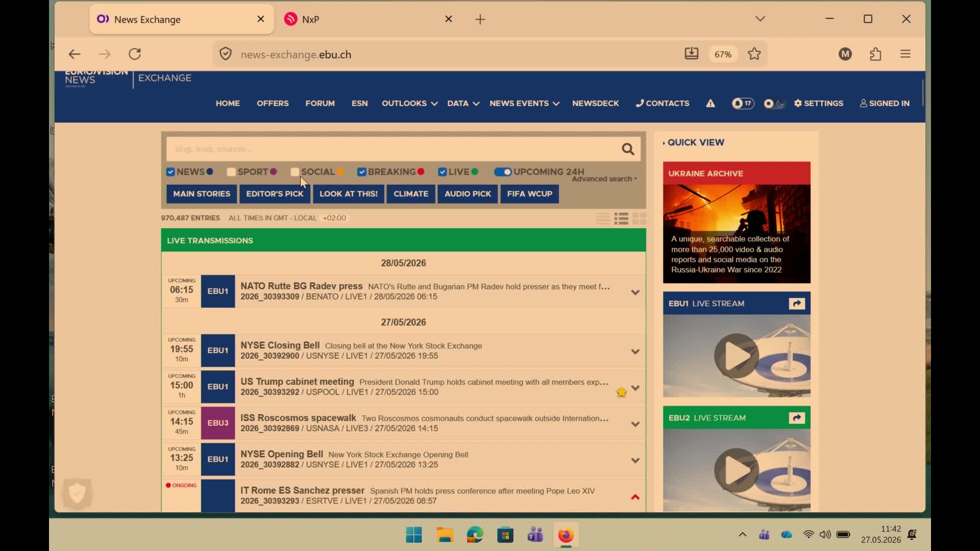Click the AUDIO PICK button
This screenshot has width=980, height=551.
coord(468,194)
